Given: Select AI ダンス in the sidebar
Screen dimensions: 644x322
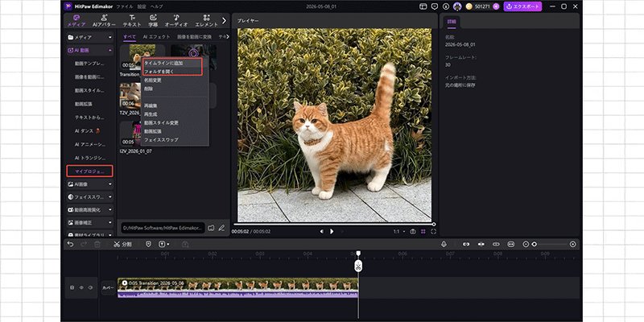Looking at the screenshot, I should click(x=87, y=131).
